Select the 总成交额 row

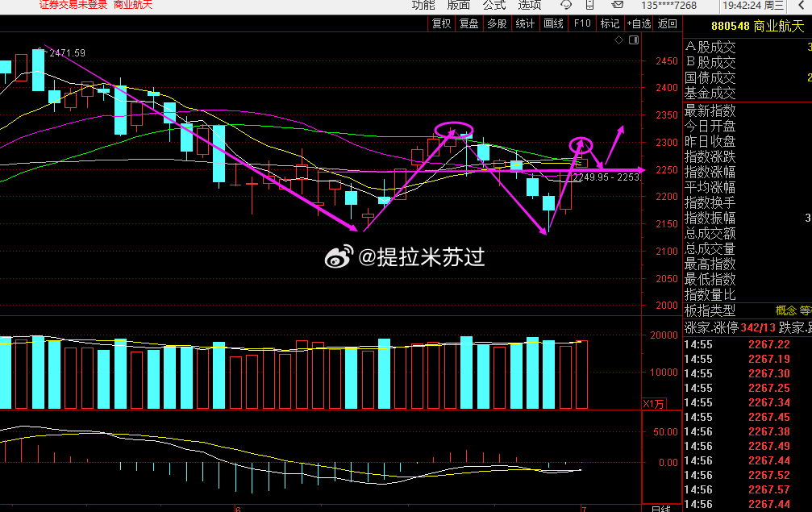747,234
